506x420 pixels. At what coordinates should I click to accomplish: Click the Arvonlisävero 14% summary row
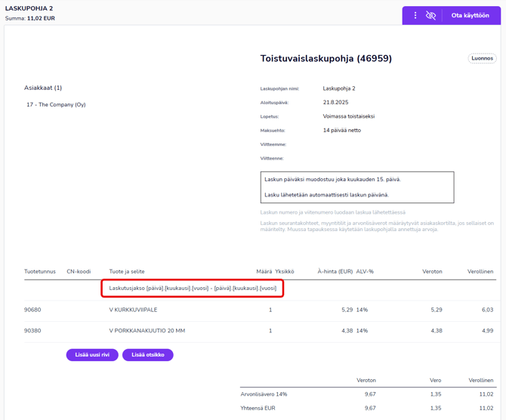[369, 394]
